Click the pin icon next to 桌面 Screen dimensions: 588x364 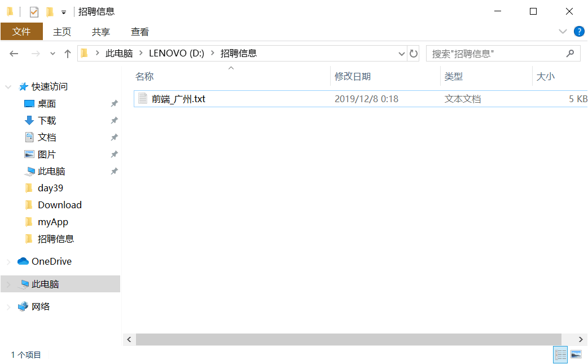coord(114,103)
